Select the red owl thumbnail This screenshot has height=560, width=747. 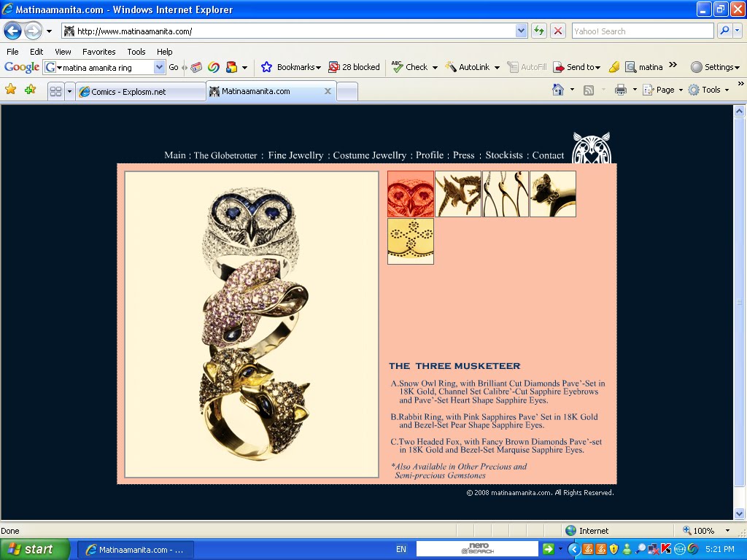[x=411, y=194]
